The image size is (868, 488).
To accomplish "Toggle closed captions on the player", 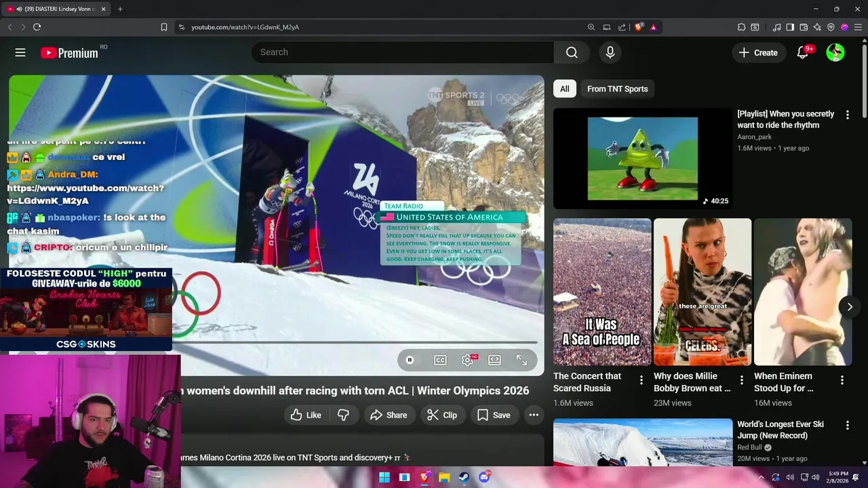I will tap(440, 360).
